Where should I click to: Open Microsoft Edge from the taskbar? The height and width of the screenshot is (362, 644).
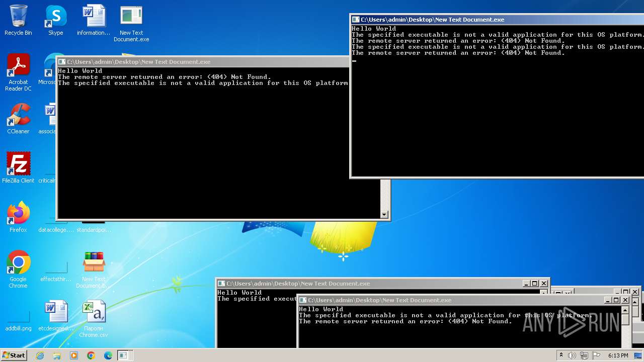[x=108, y=355]
